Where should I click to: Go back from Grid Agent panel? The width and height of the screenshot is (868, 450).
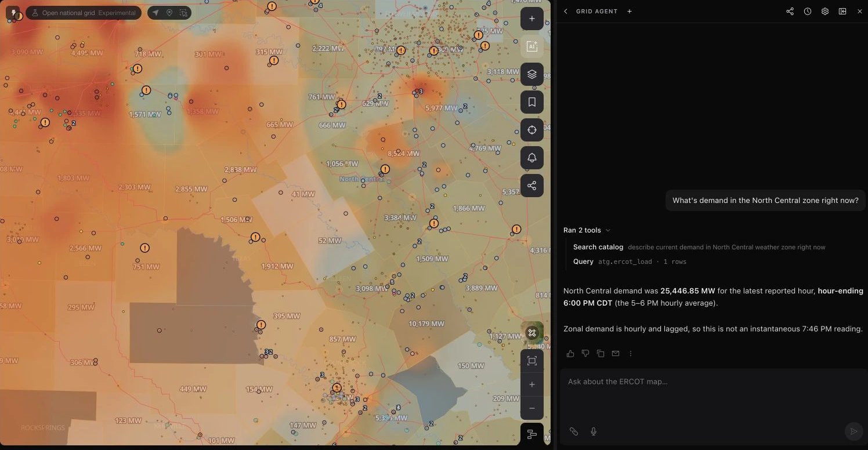(x=566, y=12)
